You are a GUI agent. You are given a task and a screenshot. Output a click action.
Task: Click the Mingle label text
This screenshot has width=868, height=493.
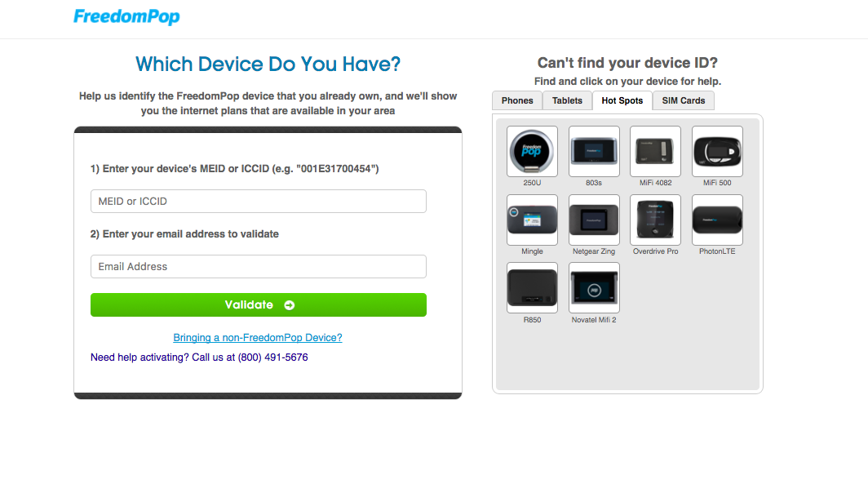pos(532,251)
